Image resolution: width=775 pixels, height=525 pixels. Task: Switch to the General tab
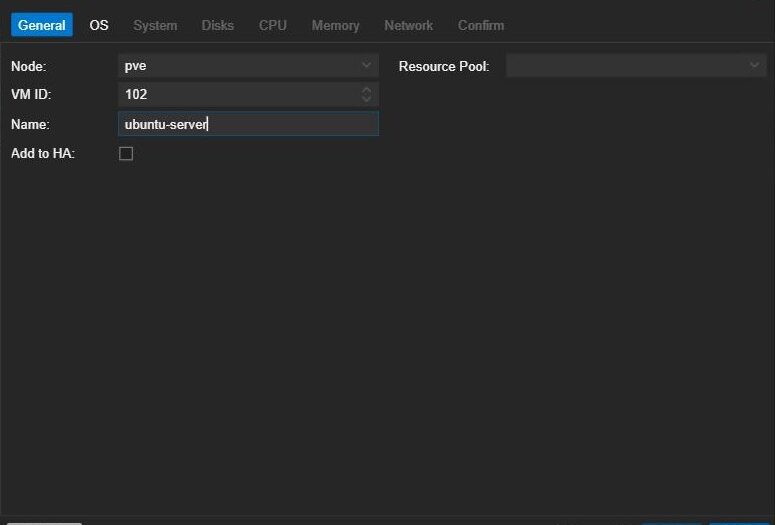[42, 25]
